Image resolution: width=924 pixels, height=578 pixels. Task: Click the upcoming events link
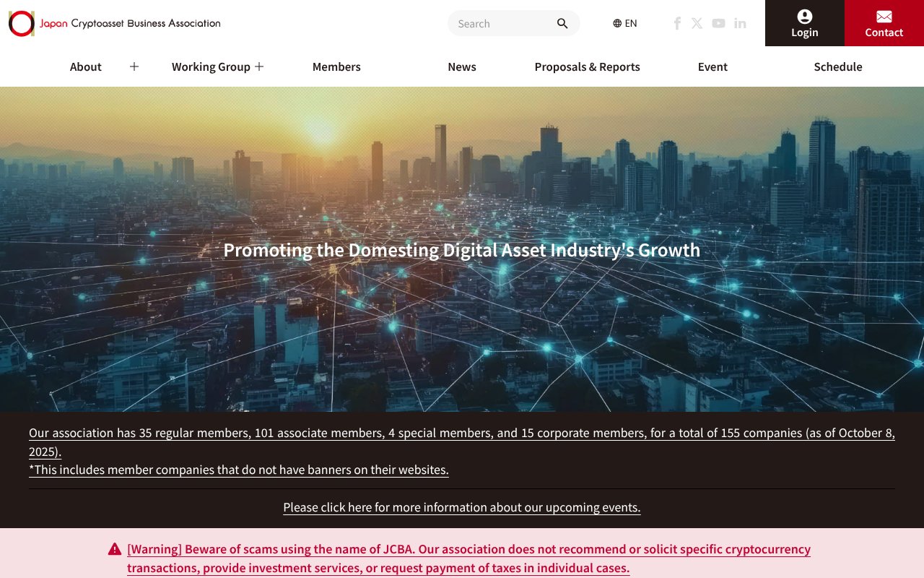[461, 507]
